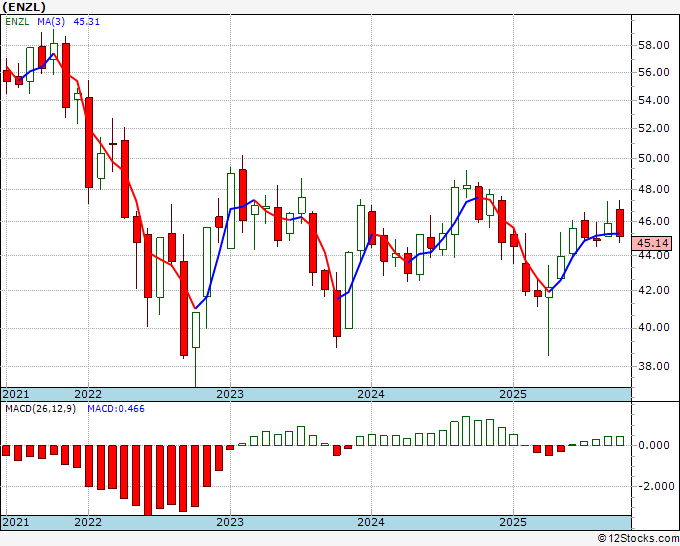680x546 pixels.
Task: Click the 54.00 price axis label
Action: pyautogui.click(x=654, y=100)
